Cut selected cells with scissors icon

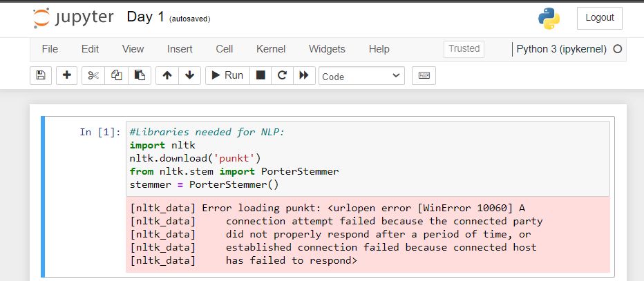pyautogui.click(x=93, y=75)
